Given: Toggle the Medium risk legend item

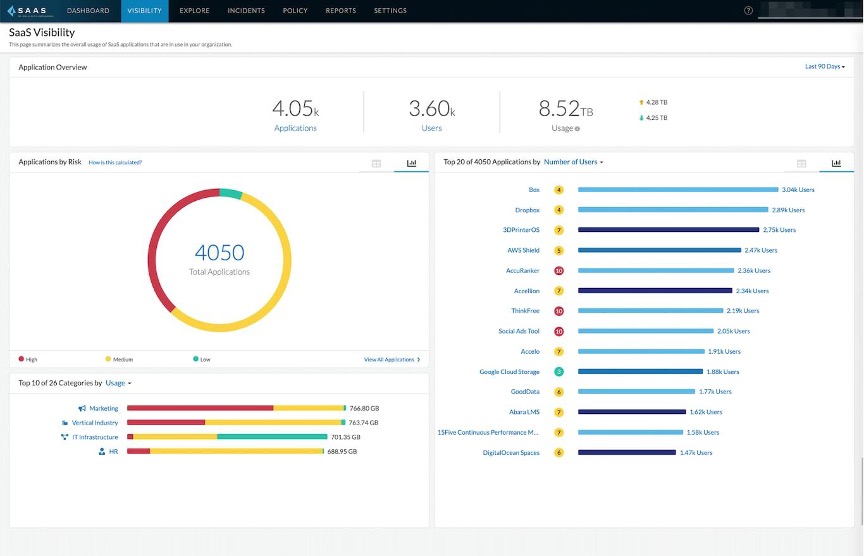Looking at the screenshot, I should pyautogui.click(x=119, y=359).
